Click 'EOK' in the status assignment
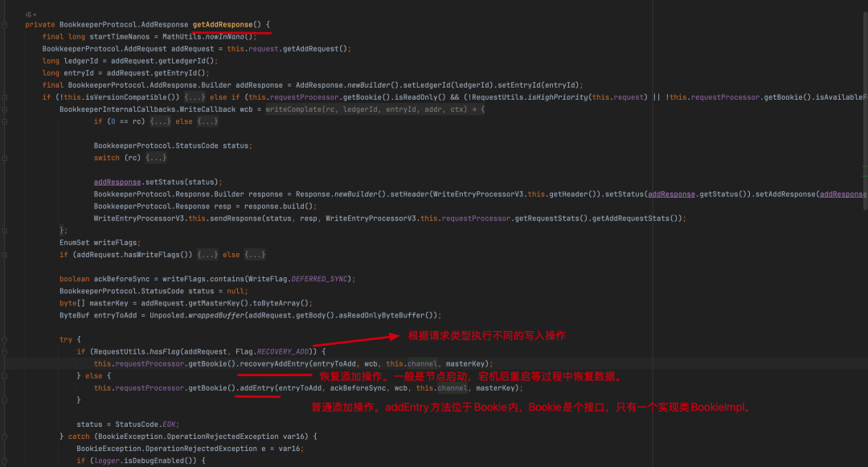The height and width of the screenshot is (467, 868). (169, 424)
